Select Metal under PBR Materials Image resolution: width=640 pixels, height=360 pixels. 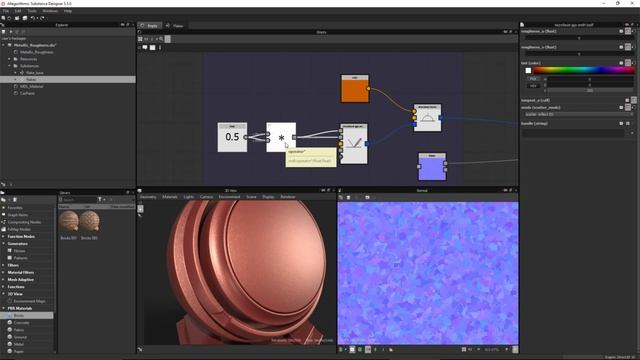coord(18,344)
